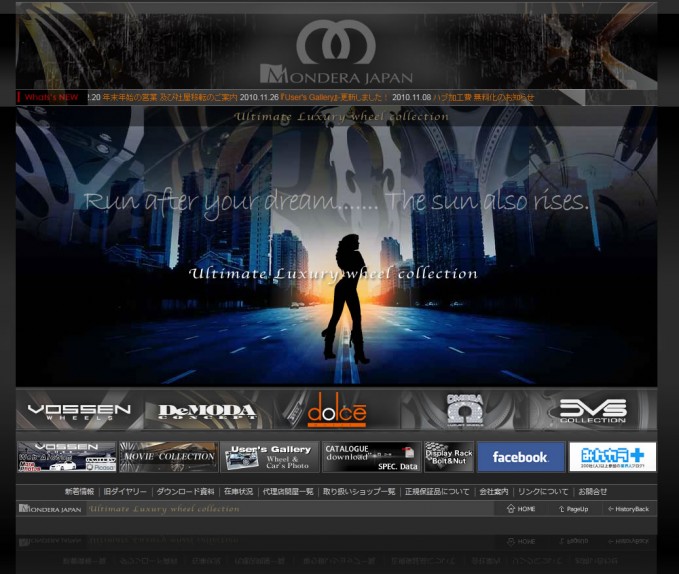This screenshot has height=574, width=679.
Task: Click 'Run after your dream' slogan text
Action: click(x=336, y=203)
